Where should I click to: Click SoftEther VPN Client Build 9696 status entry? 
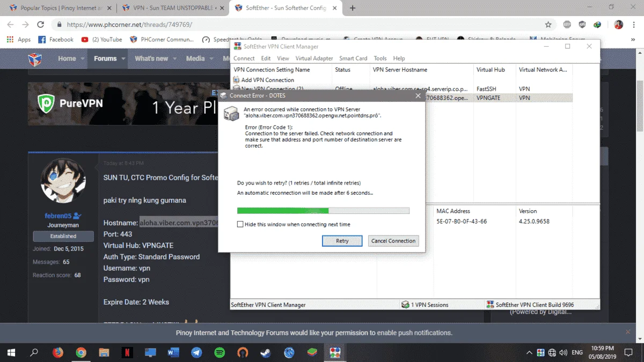530,305
